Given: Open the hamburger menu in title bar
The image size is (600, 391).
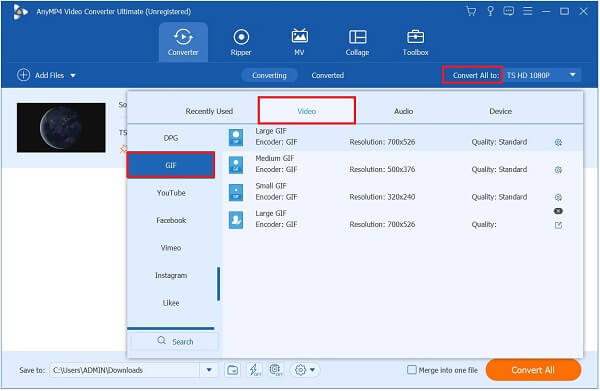Looking at the screenshot, I should (x=527, y=11).
